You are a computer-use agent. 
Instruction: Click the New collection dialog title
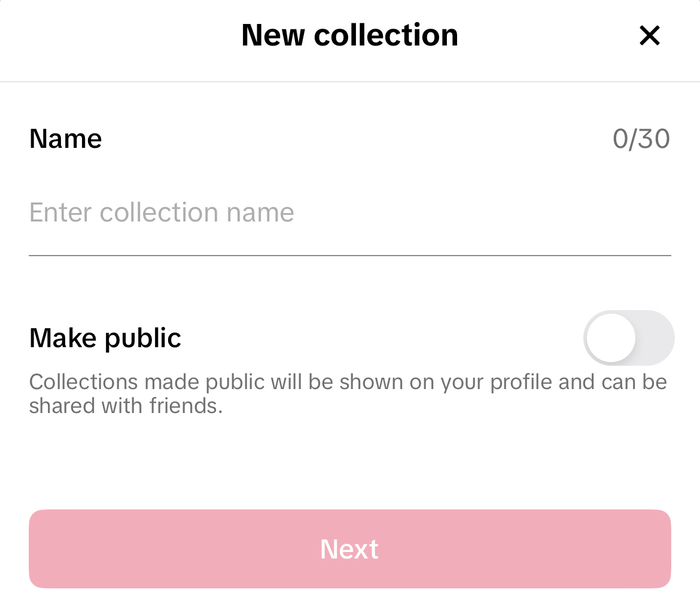coord(349,35)
